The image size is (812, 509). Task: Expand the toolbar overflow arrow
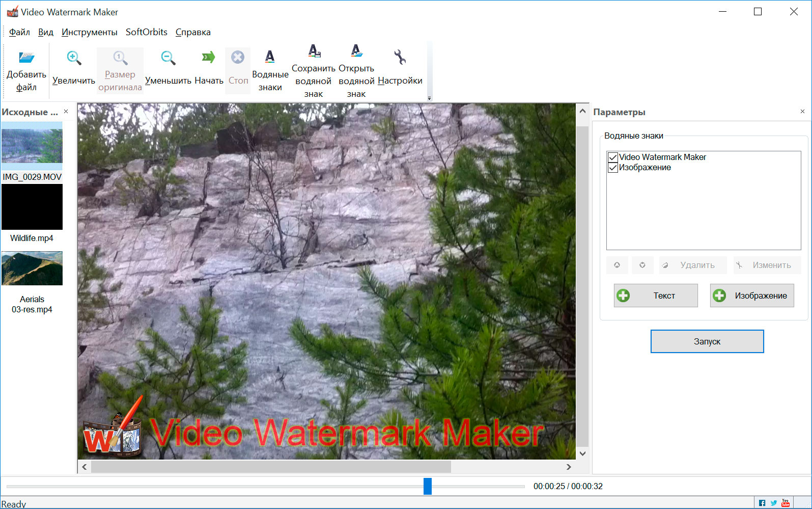429,98
